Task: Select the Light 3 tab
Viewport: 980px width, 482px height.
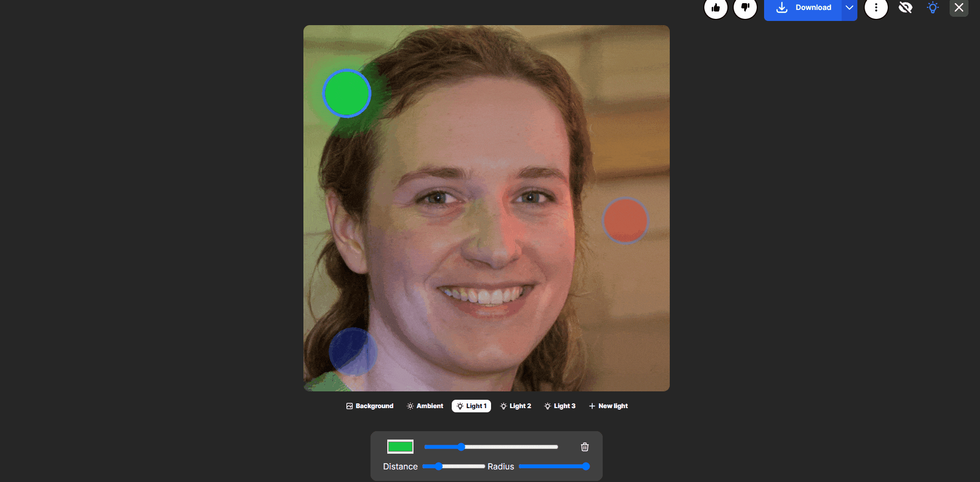Action: coord(560,406)
